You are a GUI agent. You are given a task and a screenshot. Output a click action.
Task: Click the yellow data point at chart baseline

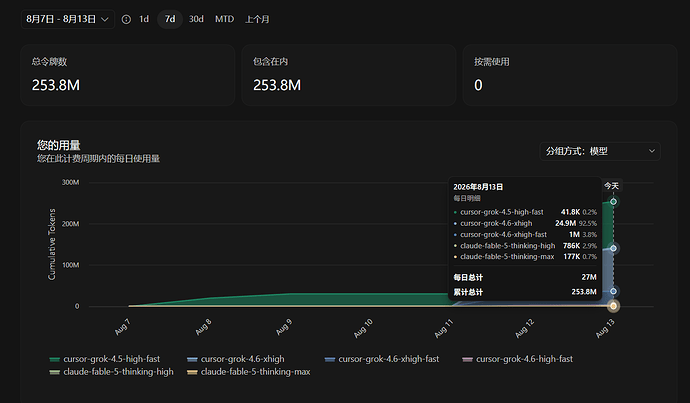(x=613, y=306)
